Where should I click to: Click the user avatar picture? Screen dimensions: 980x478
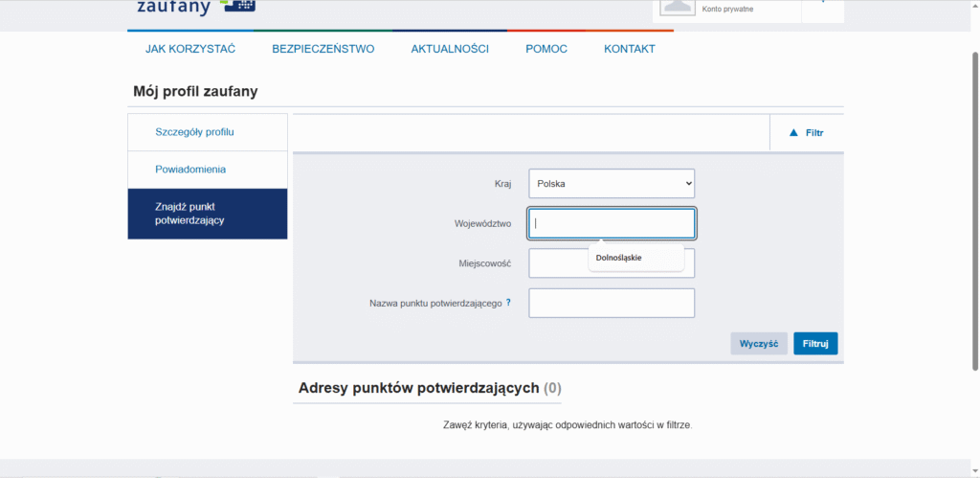[679, 7]
